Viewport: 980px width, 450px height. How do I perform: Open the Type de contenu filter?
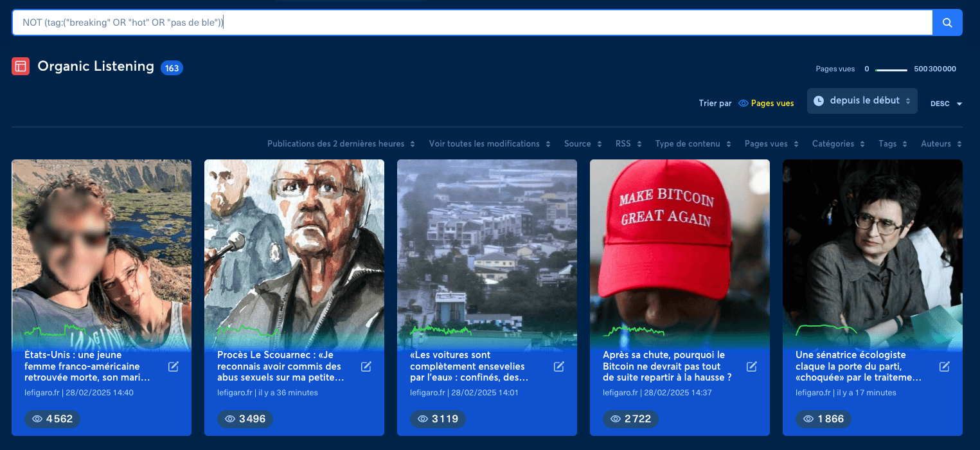pyautogui.click(x=693, y=144)
